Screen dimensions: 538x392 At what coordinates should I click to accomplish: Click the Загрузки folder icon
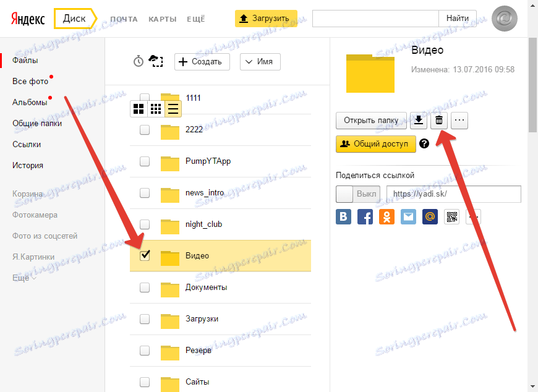point(170,320)
